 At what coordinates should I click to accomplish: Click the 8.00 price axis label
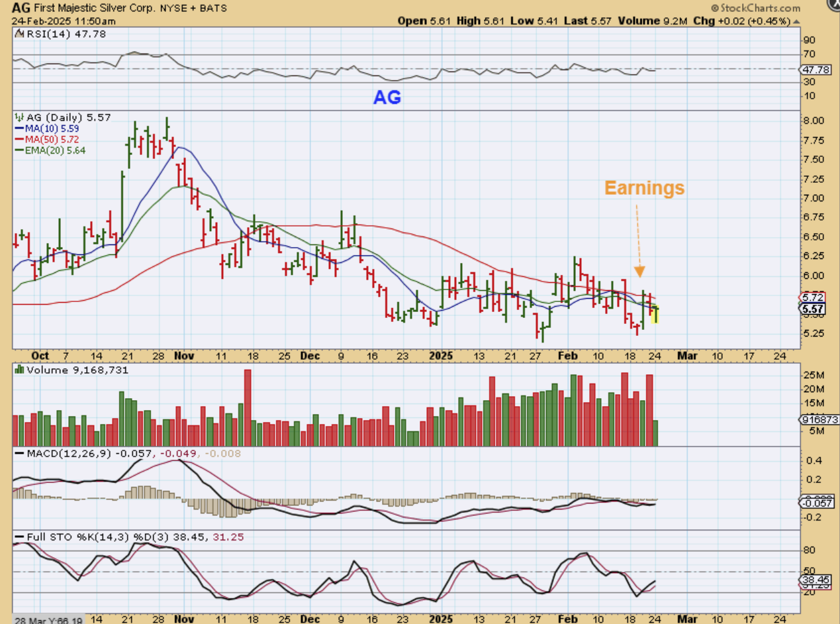(x=813, y=121)
